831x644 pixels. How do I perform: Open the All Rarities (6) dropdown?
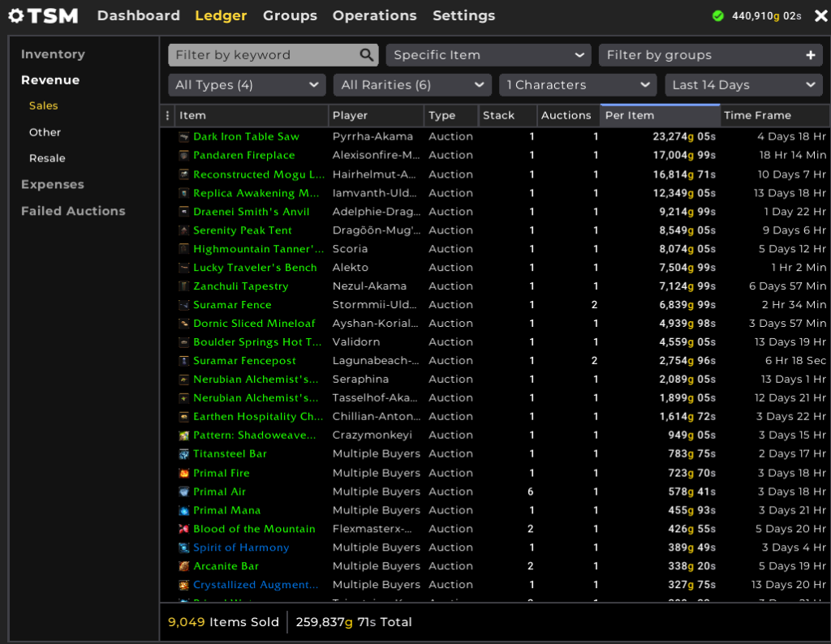point(411,84)
